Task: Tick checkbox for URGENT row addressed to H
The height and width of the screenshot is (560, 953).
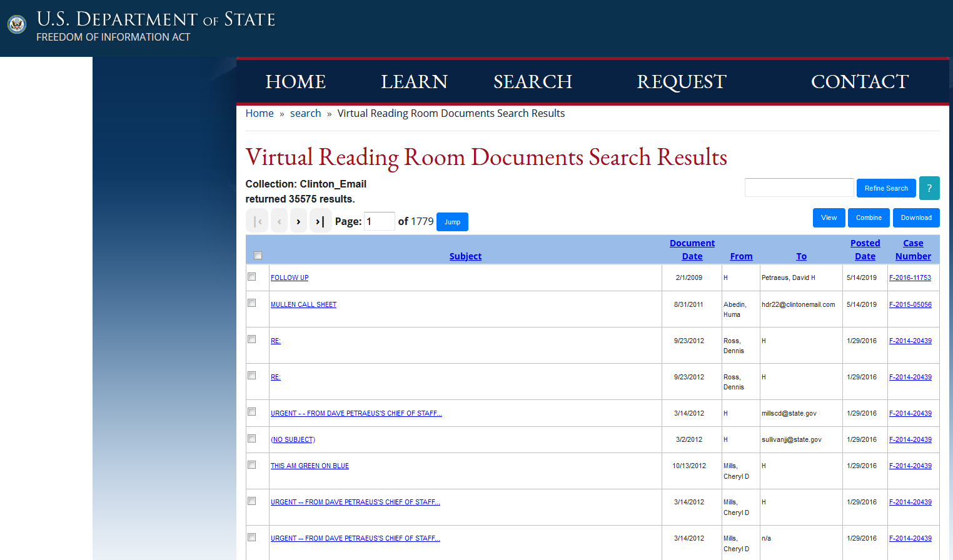Action: pyautogui.click(x=251, y=501)
